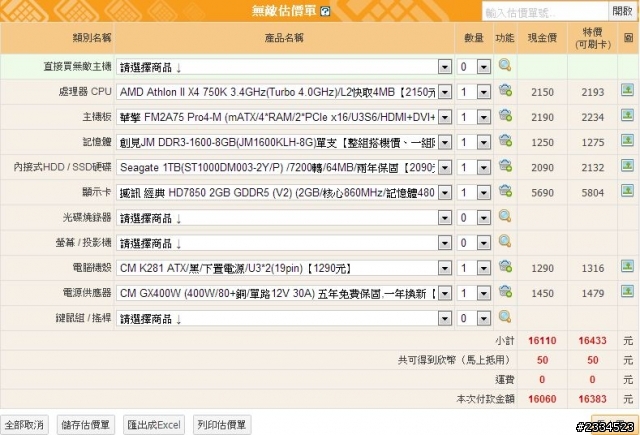This screenshot has height=435, width=640.
Task: Click the 特價(可刷卡) column header
Action: [592, 38]
